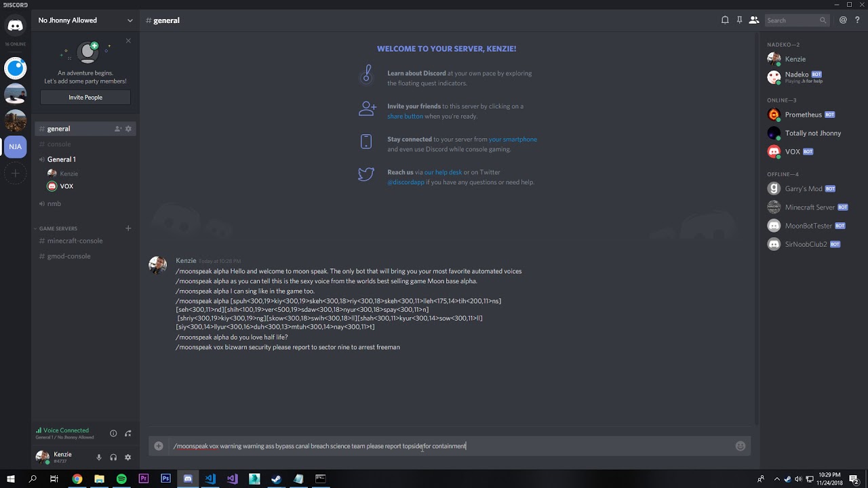Open Chrome from taskbar
The image size is (868, 488).
77,479
